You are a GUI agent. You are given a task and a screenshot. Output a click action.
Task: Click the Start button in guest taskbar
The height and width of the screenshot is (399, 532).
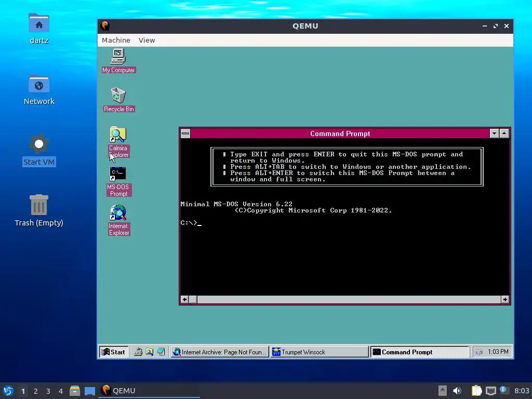pyautogui.click(x=114, y=352)
